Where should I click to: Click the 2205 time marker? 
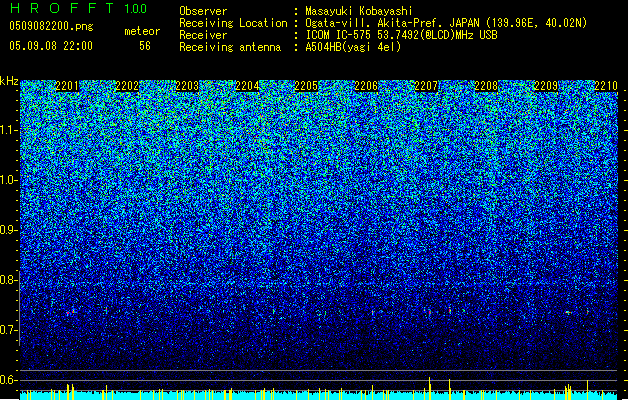point(306,86)
